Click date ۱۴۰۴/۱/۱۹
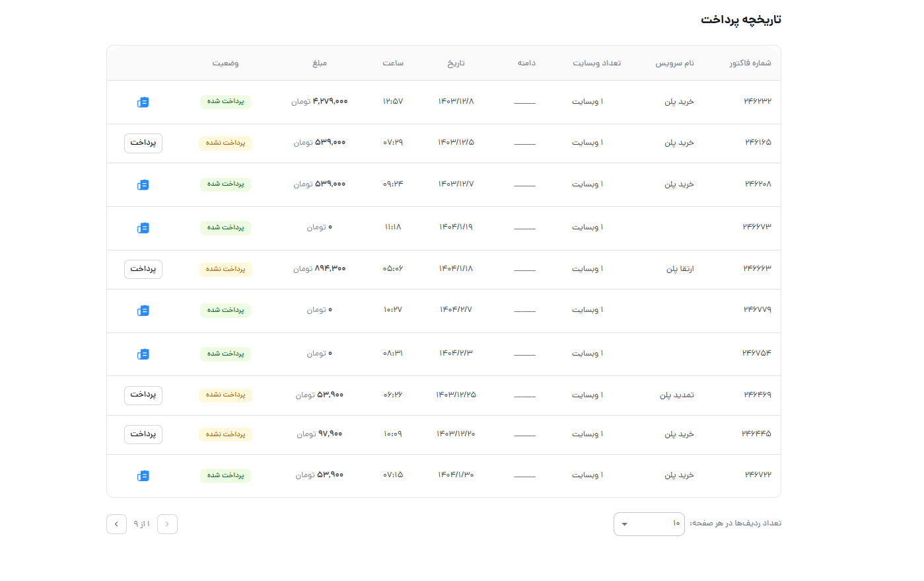Viewport: 924px width, 581px height. click(x=456, y=227)
